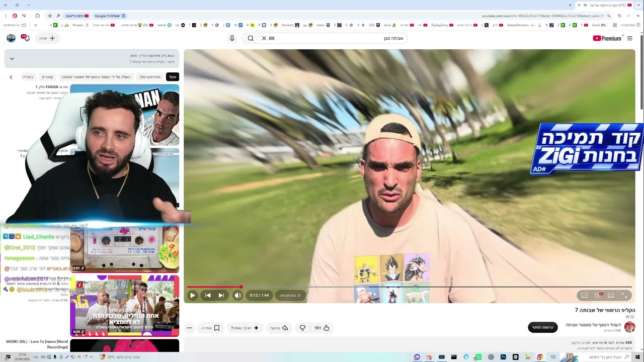Play the video with the play button

192,296
